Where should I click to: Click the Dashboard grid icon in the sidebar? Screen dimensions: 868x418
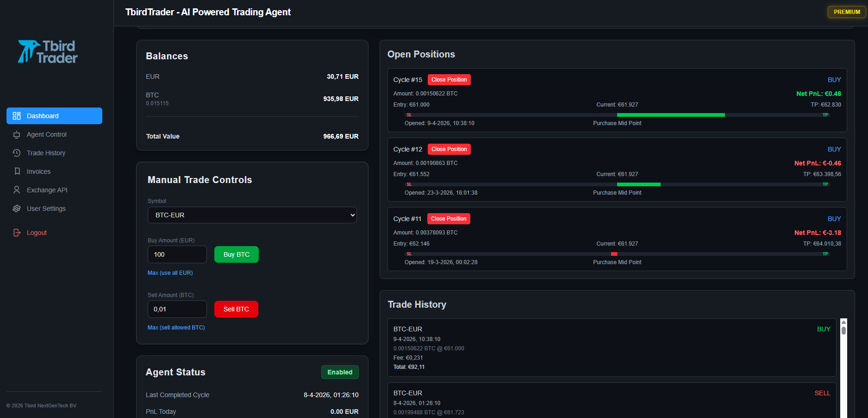(17, 116)
